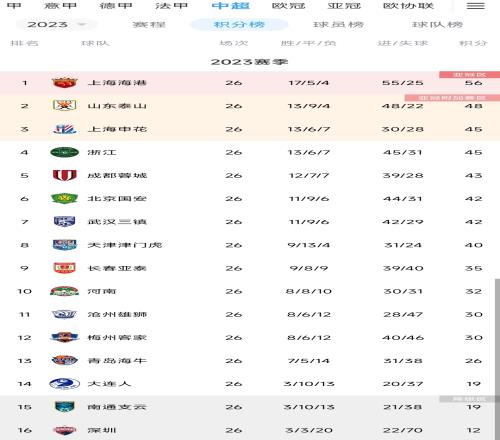
Task: Open team 南通支云 by name
Action: (117, 407)
